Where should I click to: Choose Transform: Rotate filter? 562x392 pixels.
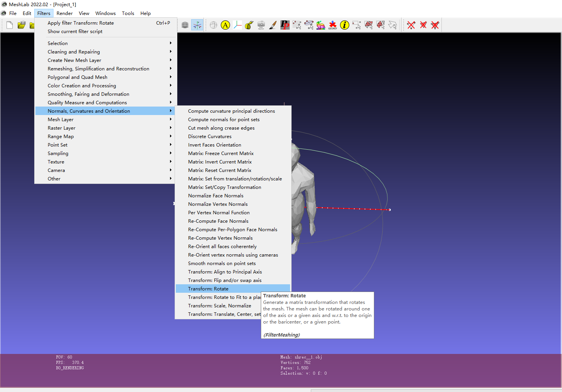tap(233, 289)
